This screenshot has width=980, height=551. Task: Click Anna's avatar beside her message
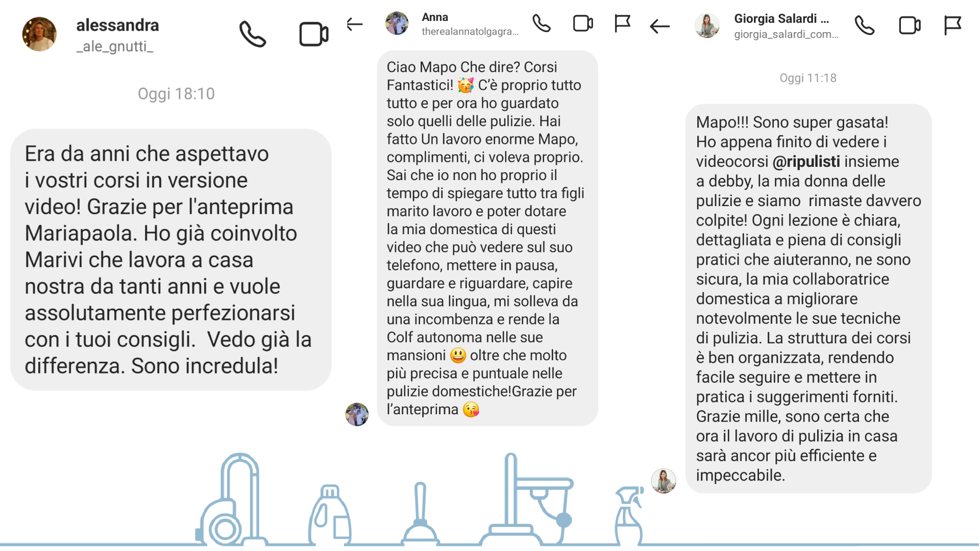click(x=357, y=414)
